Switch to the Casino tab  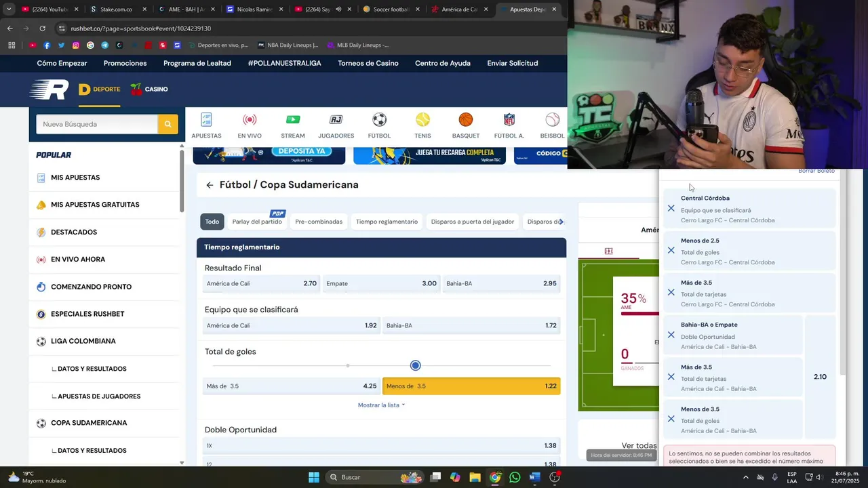tap(149, 89)
